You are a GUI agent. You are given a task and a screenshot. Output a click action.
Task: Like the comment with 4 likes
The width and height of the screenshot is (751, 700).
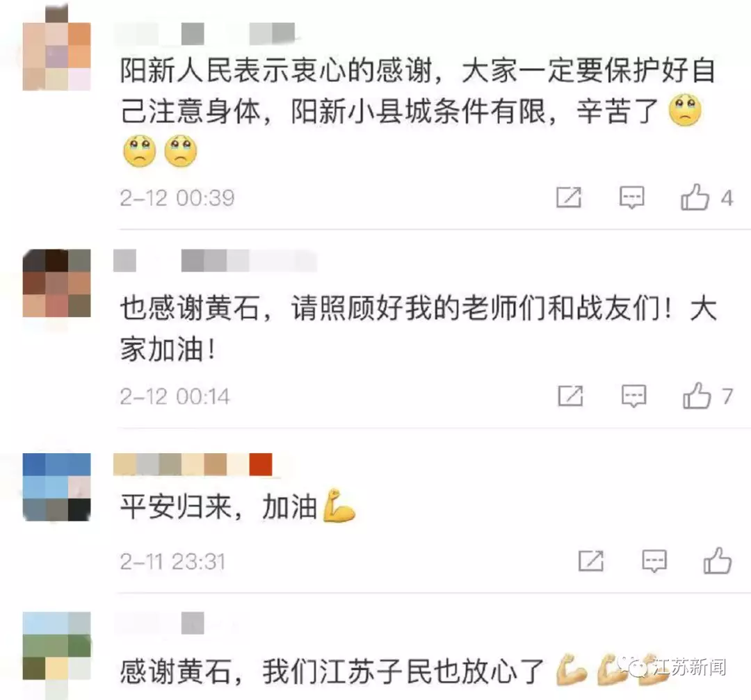click(x=695, y=197)
